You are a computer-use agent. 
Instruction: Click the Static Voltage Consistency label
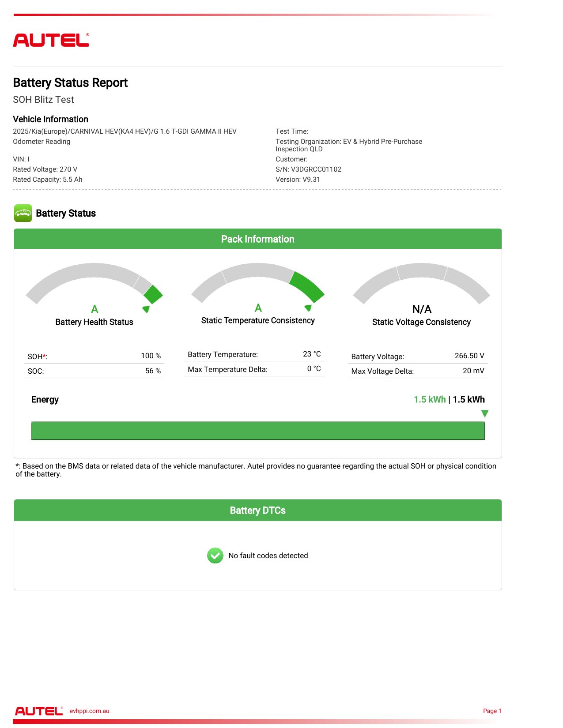(421, 322)
